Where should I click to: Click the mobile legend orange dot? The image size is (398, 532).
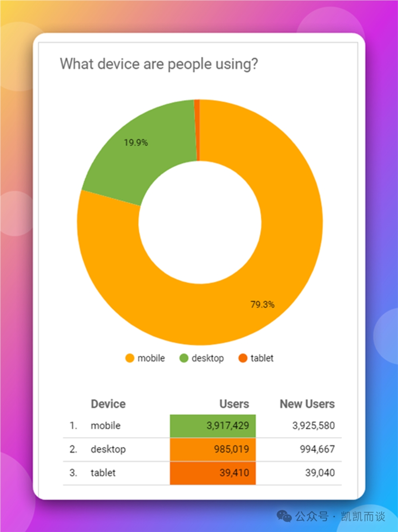coord(130,358)
